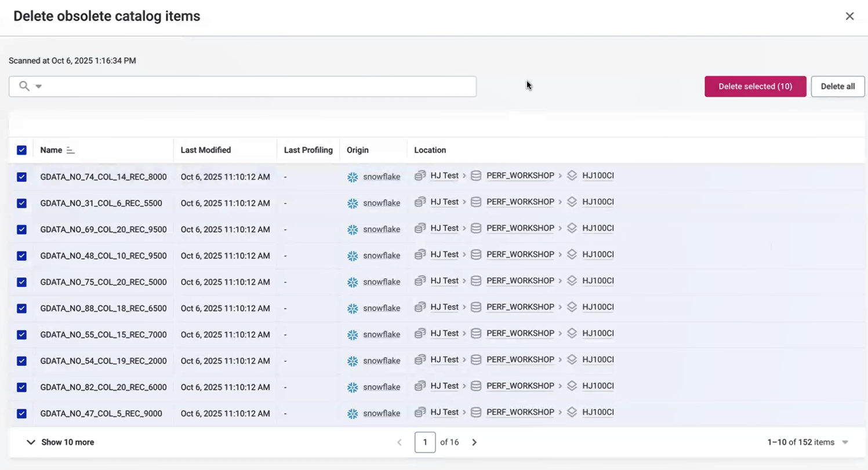Click the Delete all button

pos(837,86)
